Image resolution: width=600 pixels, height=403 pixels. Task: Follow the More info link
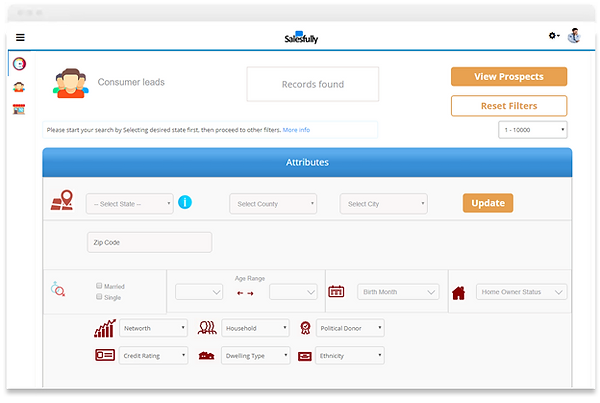(x=296, y=130)
